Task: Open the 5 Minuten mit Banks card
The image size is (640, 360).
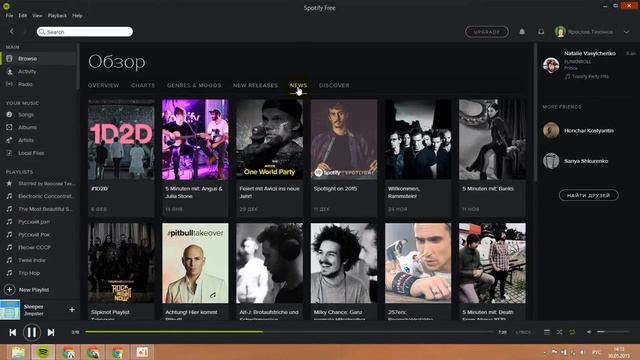Action: coord(492,158)
